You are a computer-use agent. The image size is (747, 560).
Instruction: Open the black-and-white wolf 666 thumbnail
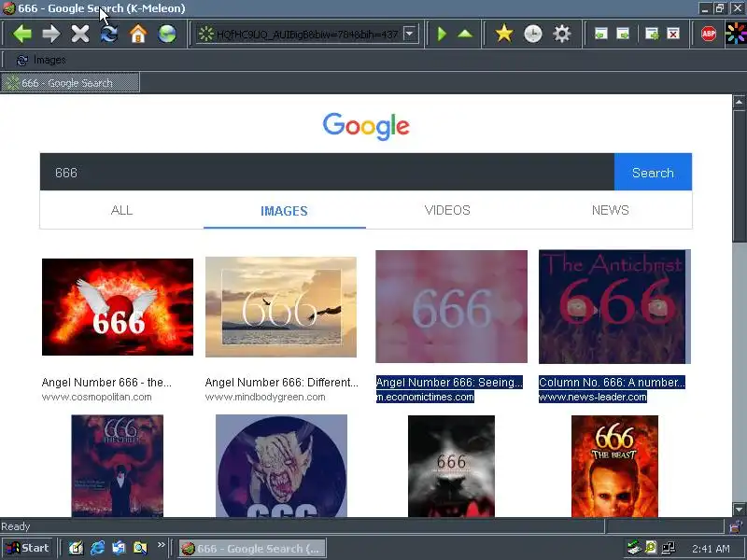(x=451, y=466)
